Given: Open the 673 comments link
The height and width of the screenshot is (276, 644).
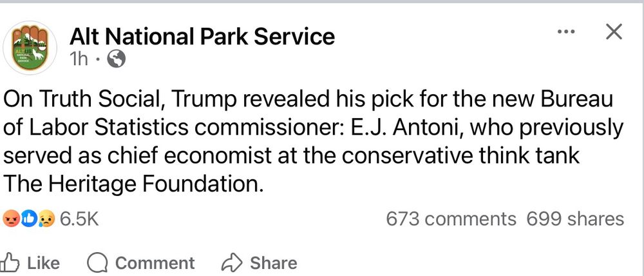Looking at the screenshot, I should tap(451, 219).
